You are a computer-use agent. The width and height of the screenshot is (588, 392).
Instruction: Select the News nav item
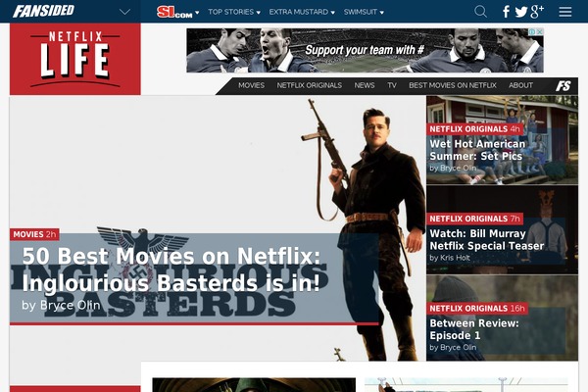click(365, 85)
